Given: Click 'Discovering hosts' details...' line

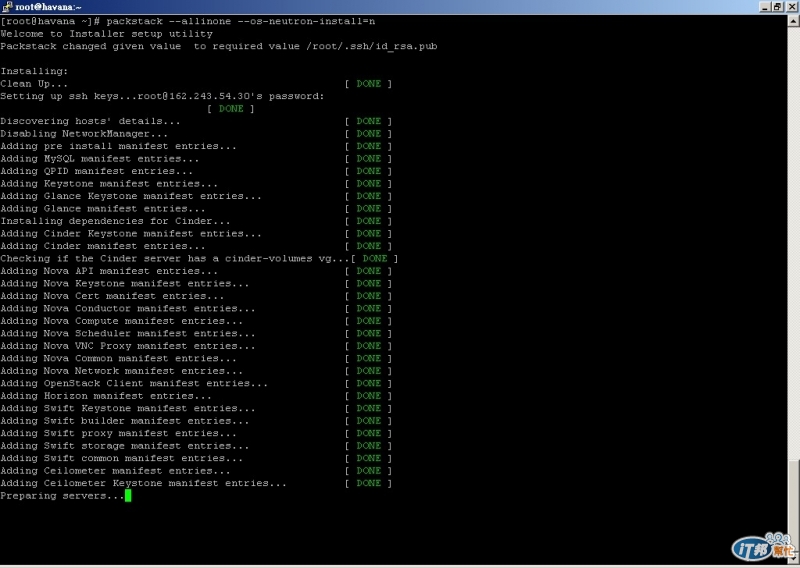Looking at the screenshot, I should (x=90, y=121).
